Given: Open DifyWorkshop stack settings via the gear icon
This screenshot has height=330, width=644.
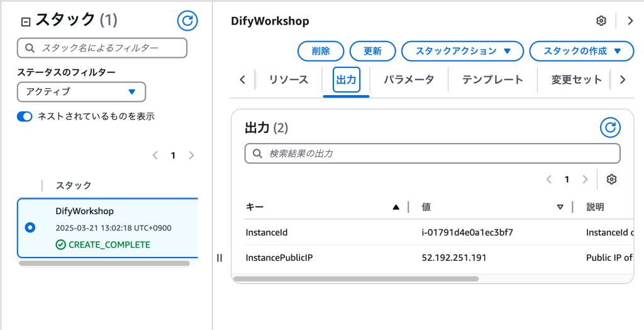Looking at the screenshot, I should point(601,21).
